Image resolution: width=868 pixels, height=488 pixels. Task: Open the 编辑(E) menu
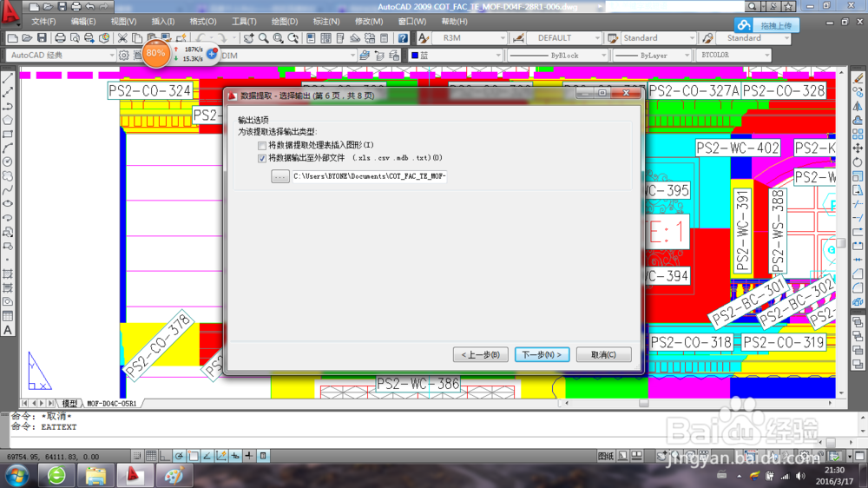[x=83, y=22]
